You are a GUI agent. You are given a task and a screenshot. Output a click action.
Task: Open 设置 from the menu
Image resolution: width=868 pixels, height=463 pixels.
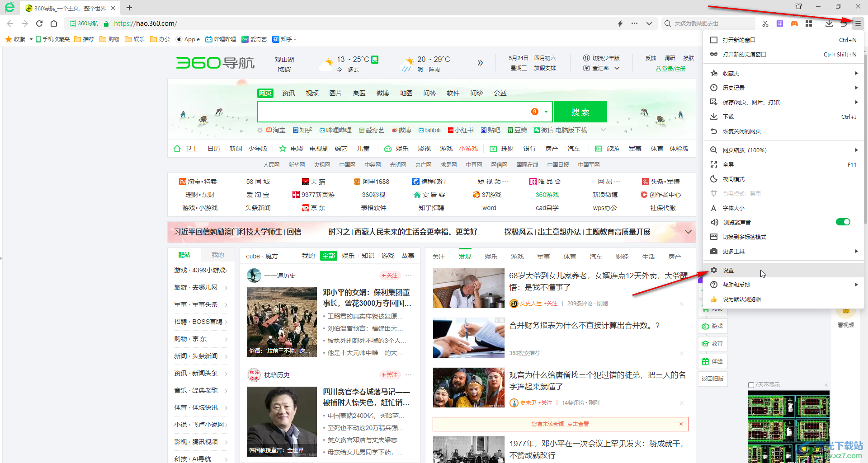pyautogui.click(x=783, y=270)
